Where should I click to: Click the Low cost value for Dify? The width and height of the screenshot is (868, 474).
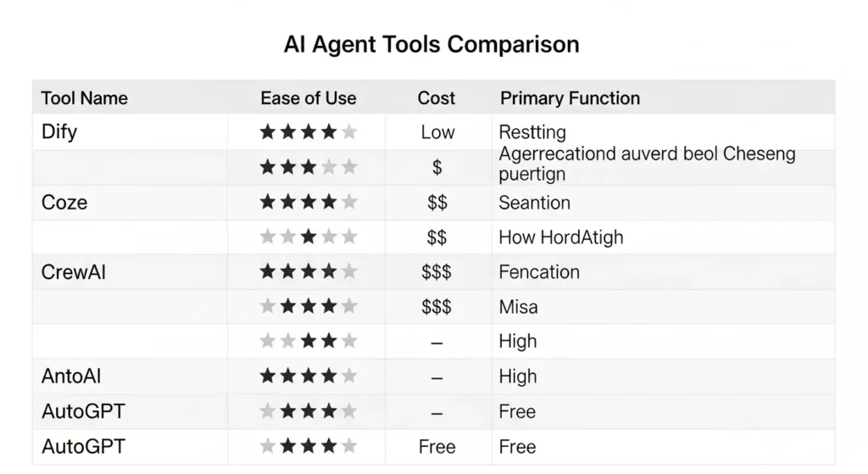(x=437, y=132)
